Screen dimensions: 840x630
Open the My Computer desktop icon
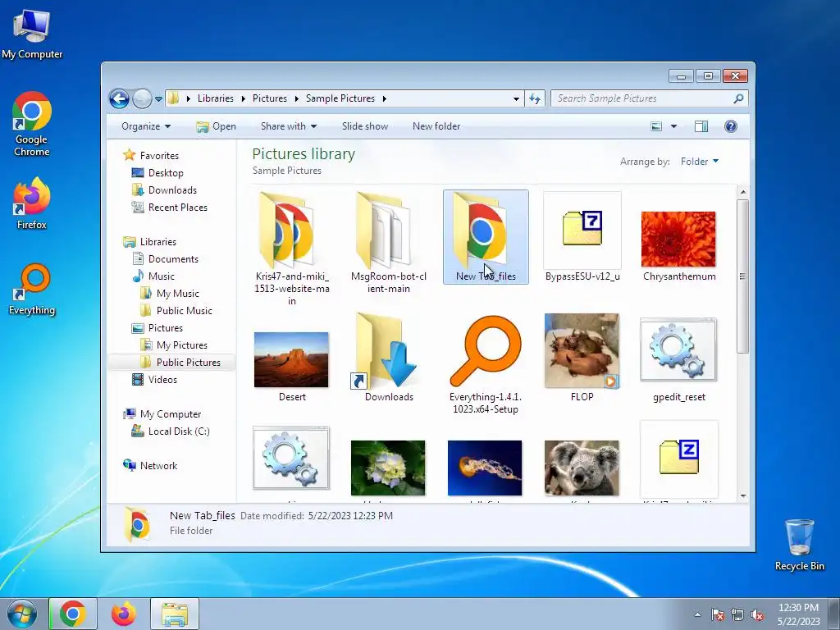click(x=32, y=34)
